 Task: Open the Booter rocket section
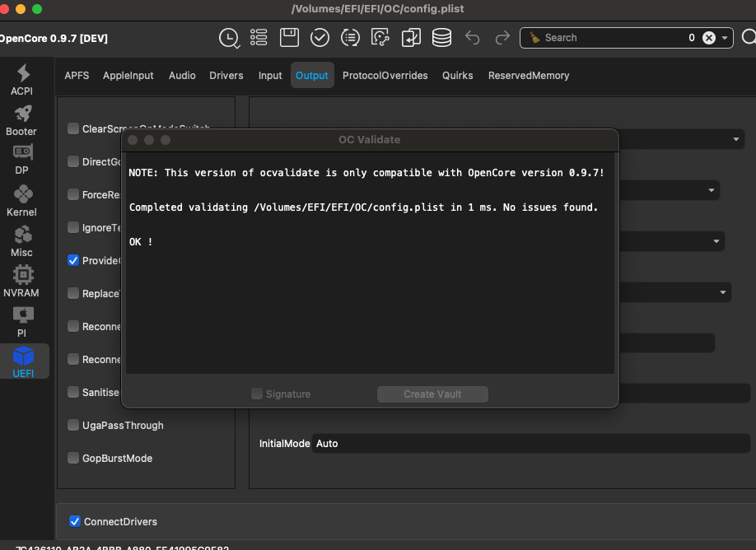(22, 121)
